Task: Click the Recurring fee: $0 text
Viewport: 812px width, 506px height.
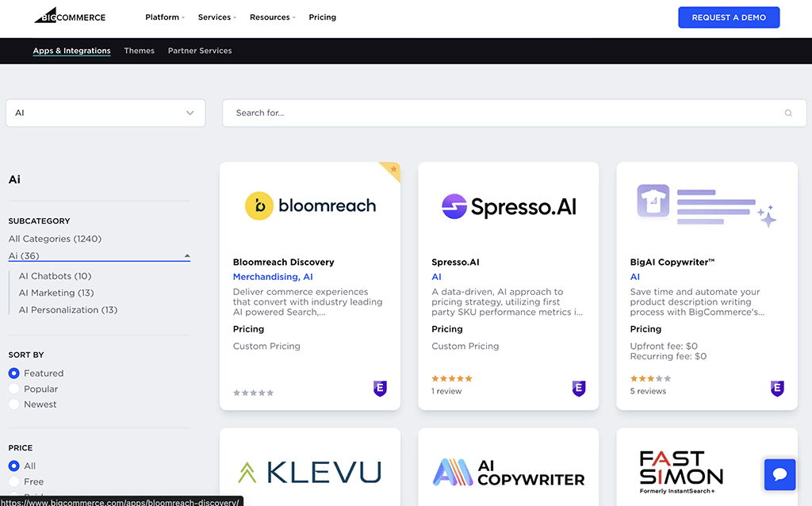Action: tap(668, 356)
